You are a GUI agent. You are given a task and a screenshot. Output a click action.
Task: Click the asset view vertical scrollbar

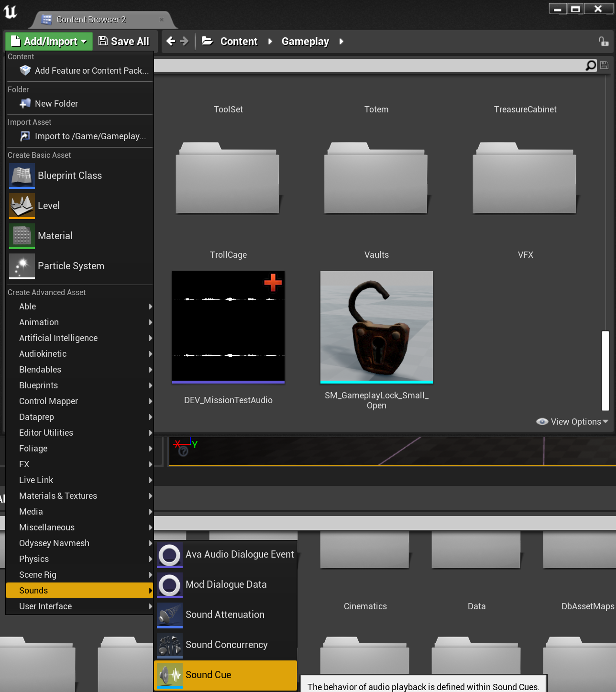(x=605, y=371)
